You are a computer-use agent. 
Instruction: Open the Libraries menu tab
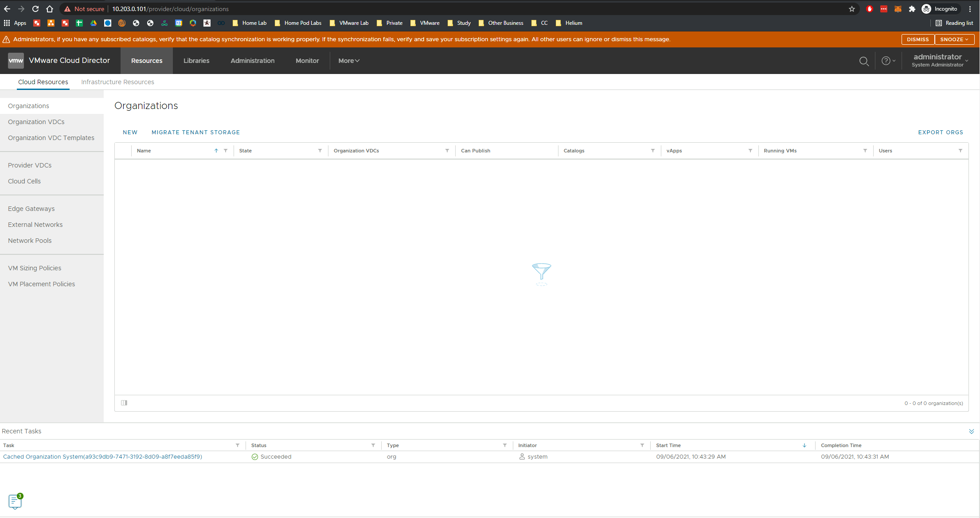click(196, 61)
